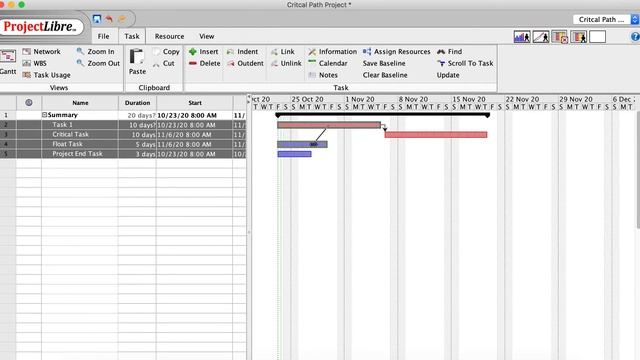Click the Project End Task Gantt bar
The height and width of the screenshot is (360, 640).
[x=294, y=154]
